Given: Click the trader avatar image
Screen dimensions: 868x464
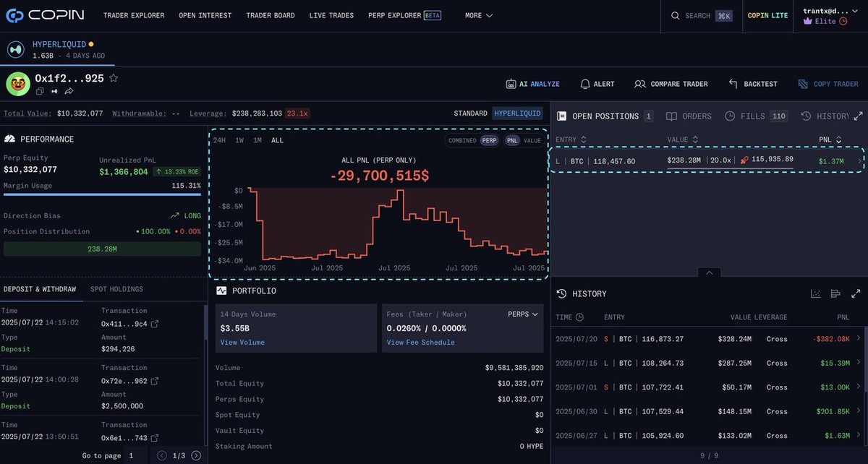Looking at the screenshot, I should 17,84.
